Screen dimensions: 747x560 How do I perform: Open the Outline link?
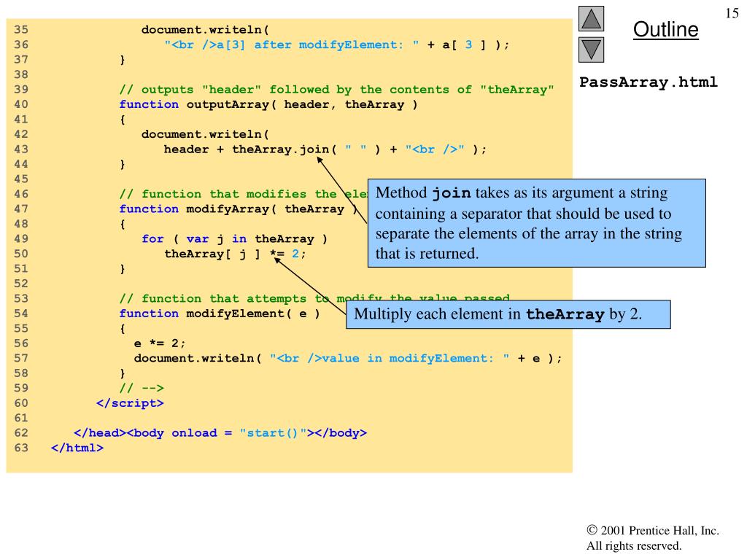pyautogui.click(x=665, y=29)
